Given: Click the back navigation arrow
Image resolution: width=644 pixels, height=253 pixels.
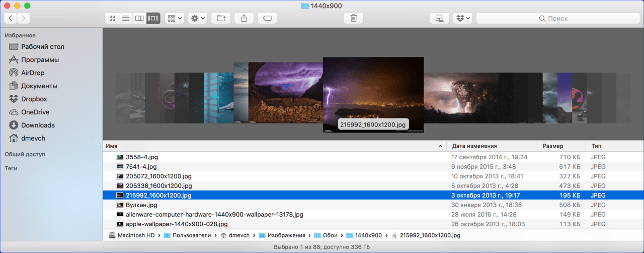Looking at the screenshot, I should [x=11, y=18].
